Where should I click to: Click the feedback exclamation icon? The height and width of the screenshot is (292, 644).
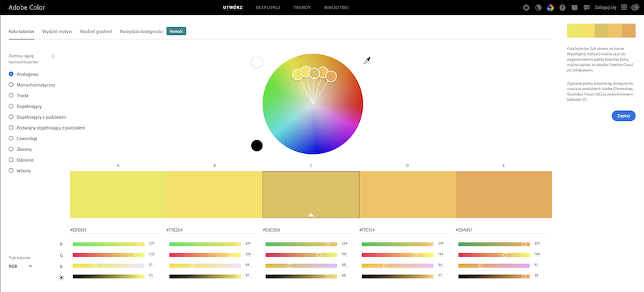[x=575, y=7]
